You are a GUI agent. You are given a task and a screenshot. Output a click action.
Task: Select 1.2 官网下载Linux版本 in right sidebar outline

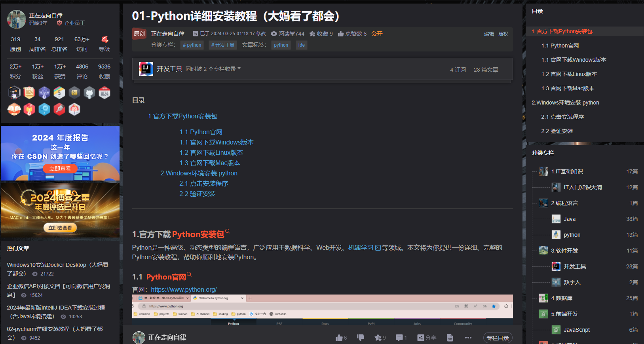tap(569, 74)
